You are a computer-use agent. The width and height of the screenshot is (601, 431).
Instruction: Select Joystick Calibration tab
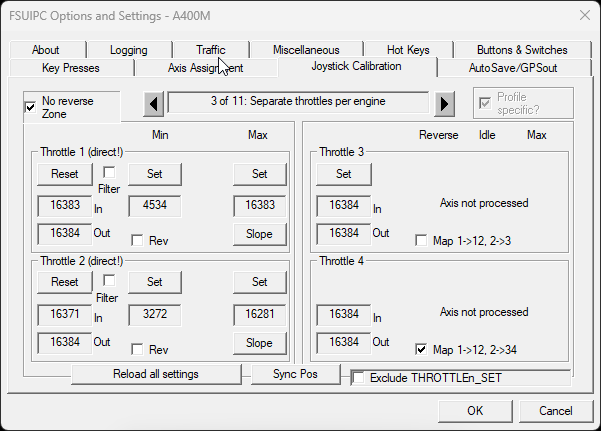356,66
